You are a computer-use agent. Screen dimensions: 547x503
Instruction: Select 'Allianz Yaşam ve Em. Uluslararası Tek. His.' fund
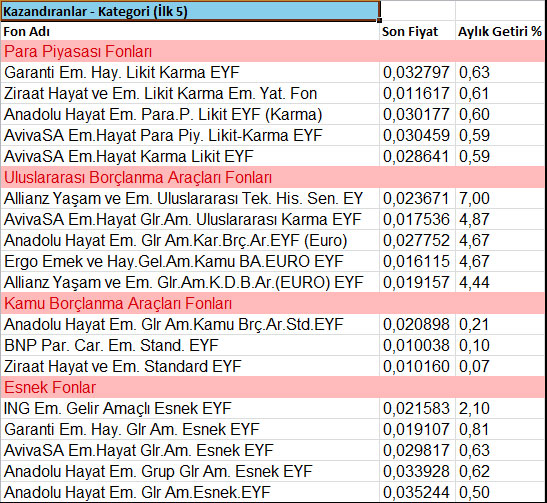pos(190,198)
